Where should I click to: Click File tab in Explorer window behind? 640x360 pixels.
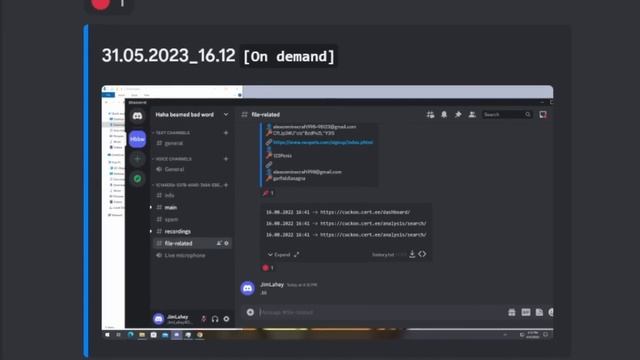(x=108, y=95)
